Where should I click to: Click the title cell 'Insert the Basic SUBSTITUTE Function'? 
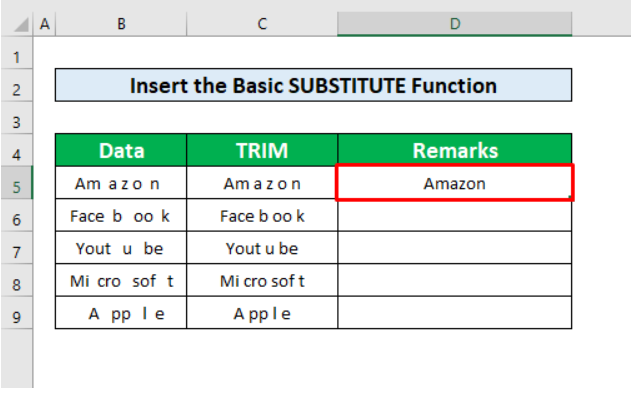pos(313,86)
